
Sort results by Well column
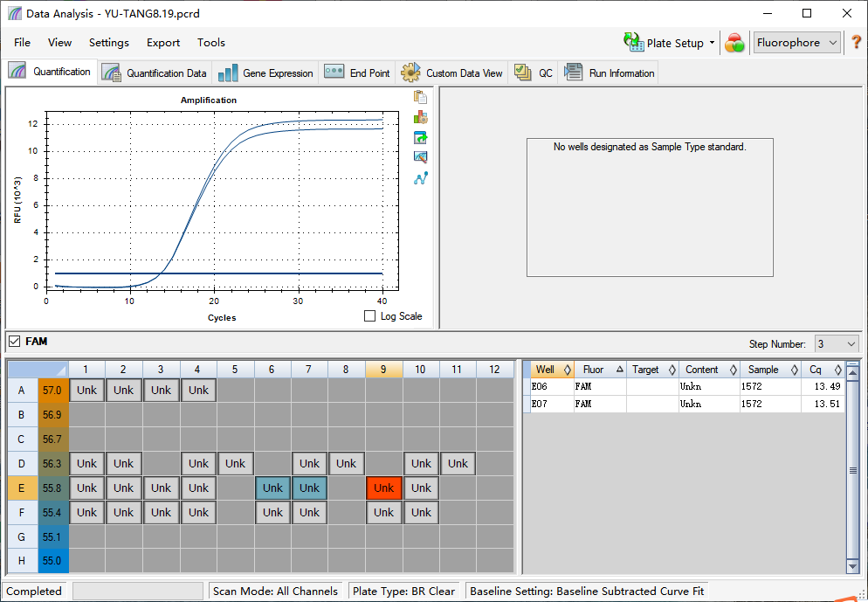tap(552, 370)
